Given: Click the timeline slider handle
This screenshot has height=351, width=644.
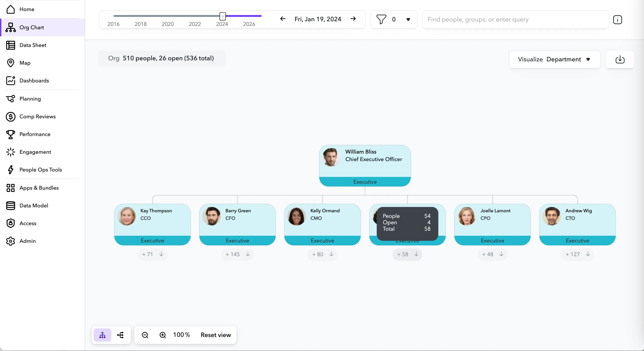Looking at the screenshot, I should pyautogui.click(x=222, y=16).
